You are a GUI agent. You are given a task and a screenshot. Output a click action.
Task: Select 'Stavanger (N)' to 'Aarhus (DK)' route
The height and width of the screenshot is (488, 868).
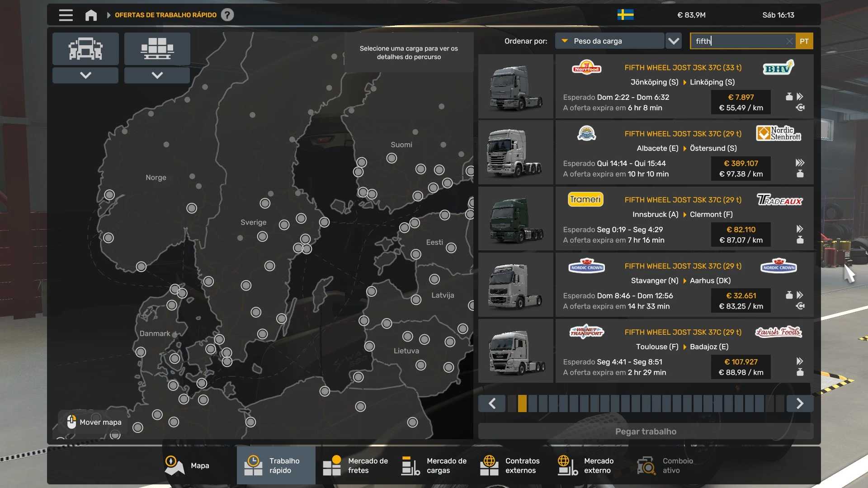(680, 281)
